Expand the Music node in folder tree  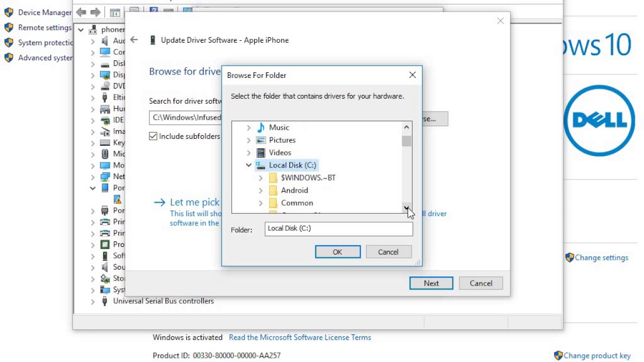(x=249, y=128)
